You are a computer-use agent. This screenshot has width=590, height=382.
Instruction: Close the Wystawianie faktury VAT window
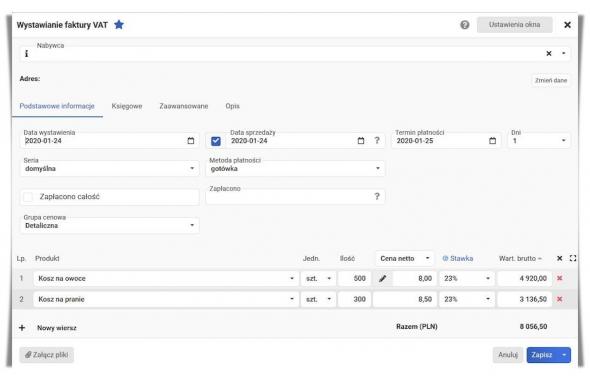(567, 25)
